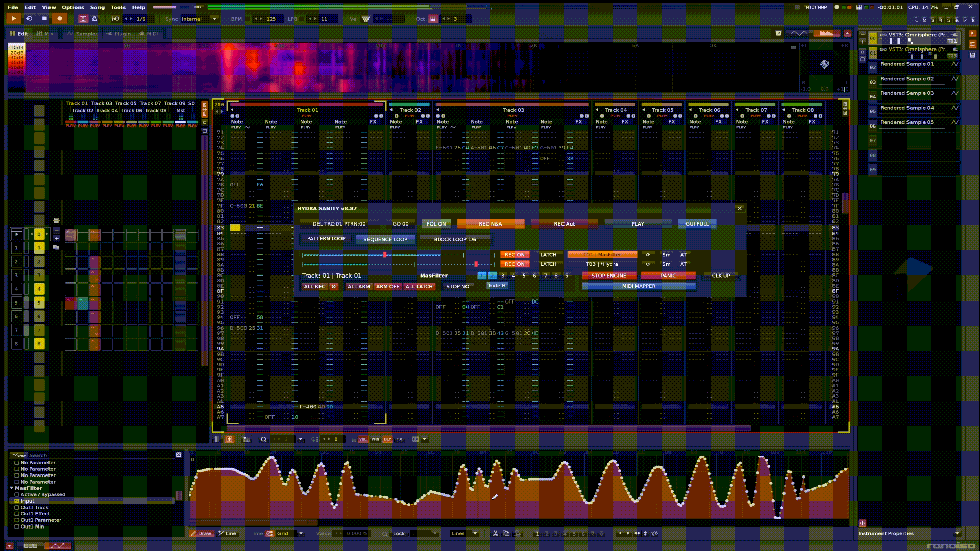Toggle VOL column visibility
The height and width of the screenshot is (551, 980).
363,439
